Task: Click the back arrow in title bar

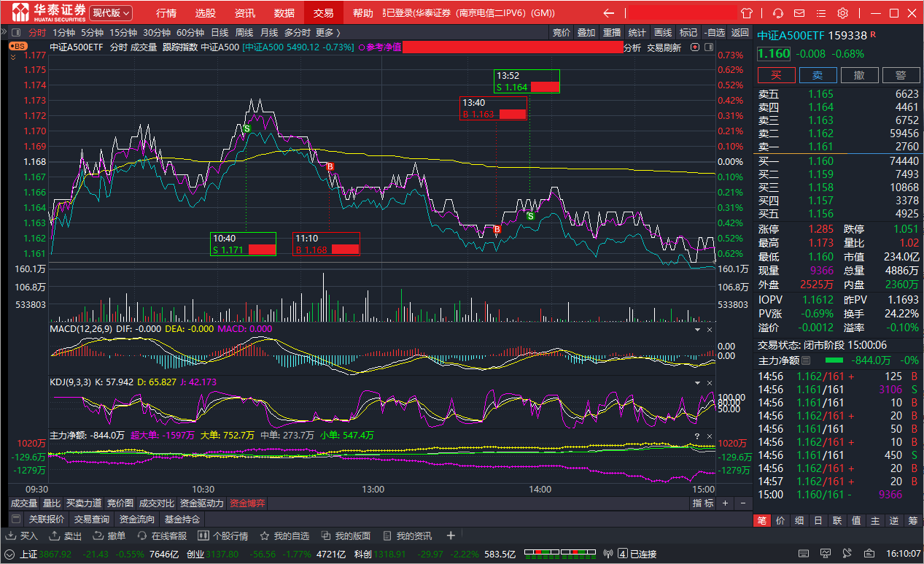Action: (x=609, y=13)
